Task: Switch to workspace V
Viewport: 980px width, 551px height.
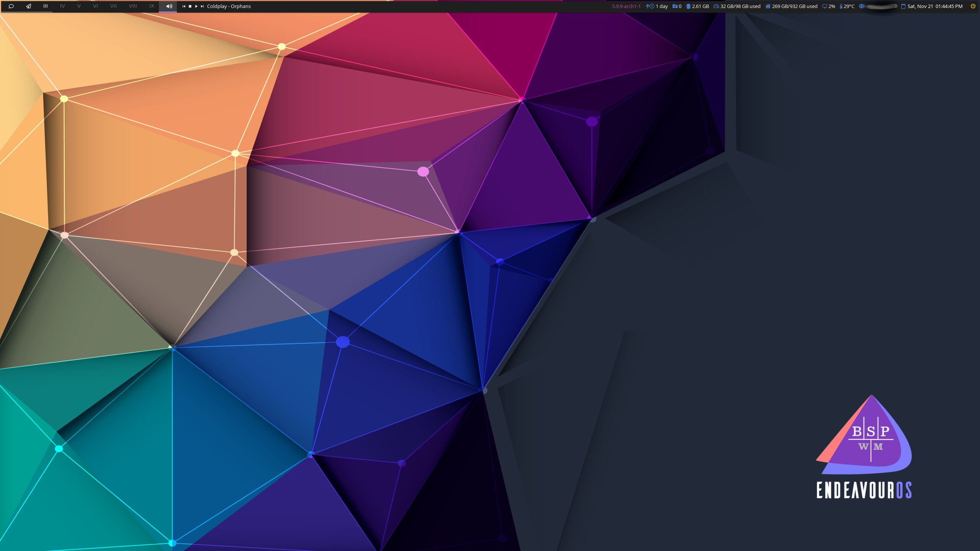Action: click(79, 6)
